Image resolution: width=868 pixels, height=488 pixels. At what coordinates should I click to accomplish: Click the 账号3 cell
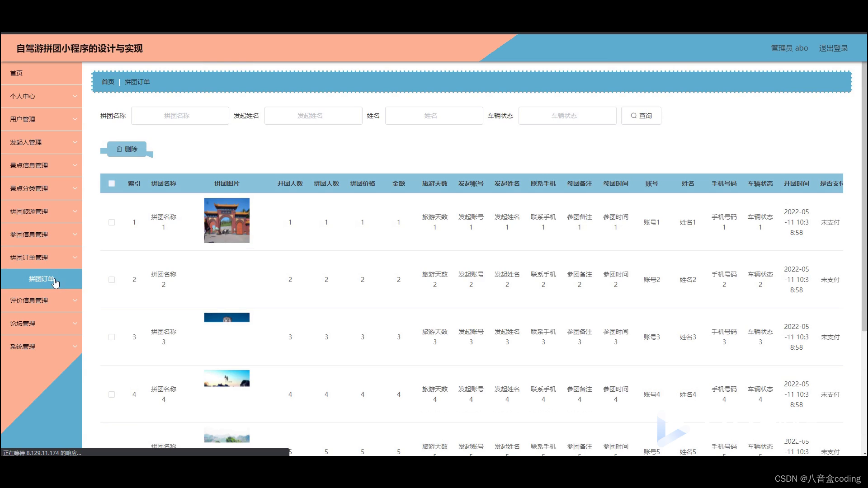pos(652,337)
